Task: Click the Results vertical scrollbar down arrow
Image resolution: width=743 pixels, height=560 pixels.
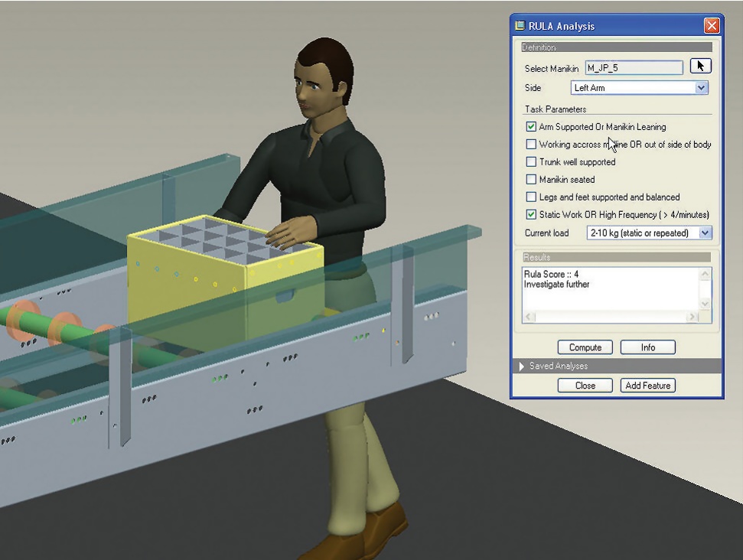Action: coord(705,304)
